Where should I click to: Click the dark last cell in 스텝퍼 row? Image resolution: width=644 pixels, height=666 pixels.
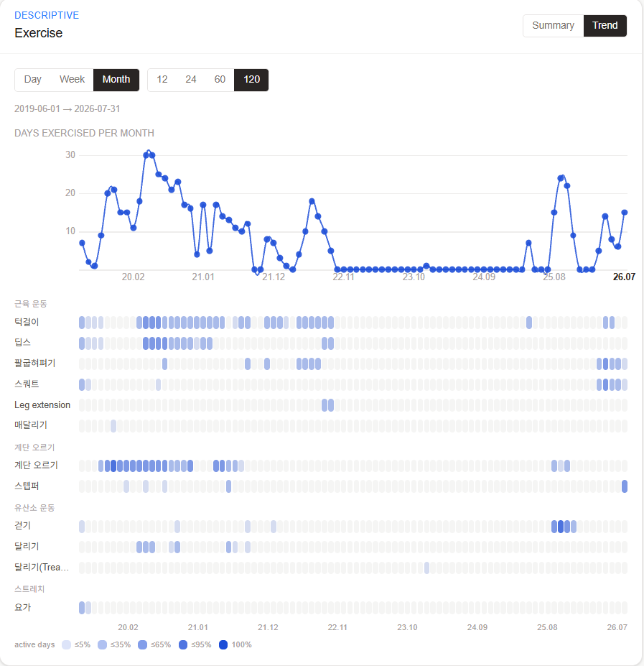pyautogui.click(x=625, y=486)
